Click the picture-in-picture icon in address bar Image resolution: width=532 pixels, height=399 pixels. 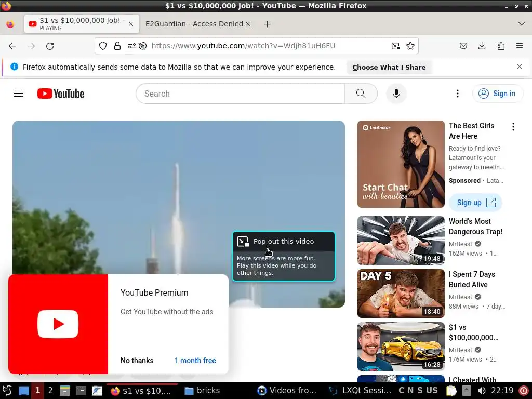coord(395,46)
